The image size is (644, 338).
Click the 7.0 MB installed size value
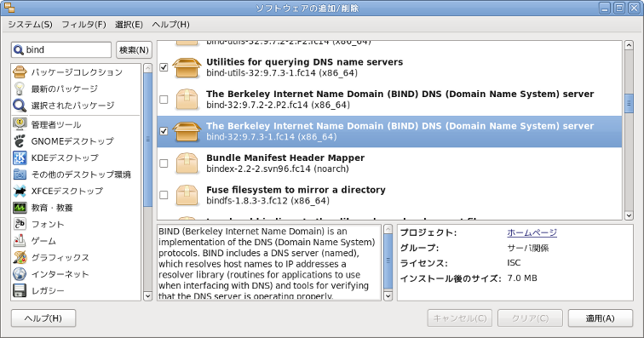[x=522, y=278]
